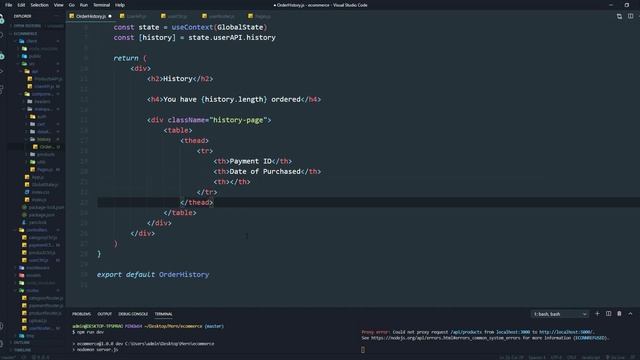
Task: Open the Terminal menu
Action: pyautogui.click(x=101, y=5)
